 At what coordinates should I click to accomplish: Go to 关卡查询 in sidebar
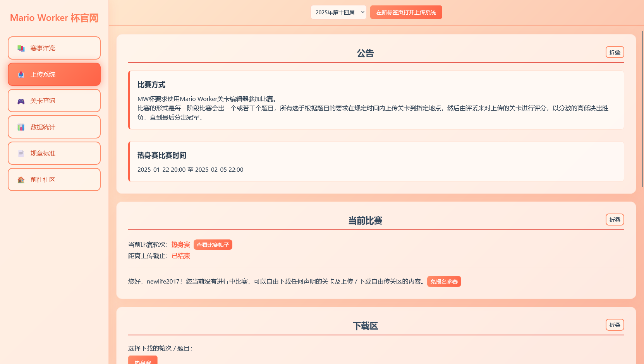tap(54, 101)
